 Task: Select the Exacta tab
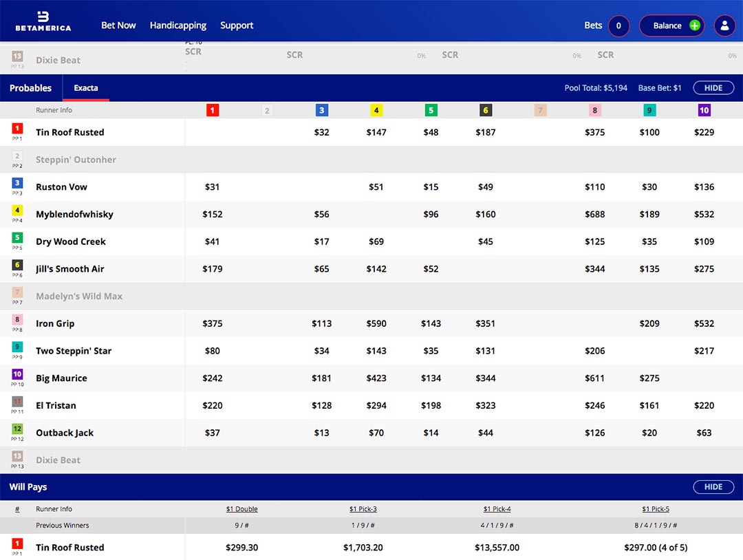coord(86,88)
